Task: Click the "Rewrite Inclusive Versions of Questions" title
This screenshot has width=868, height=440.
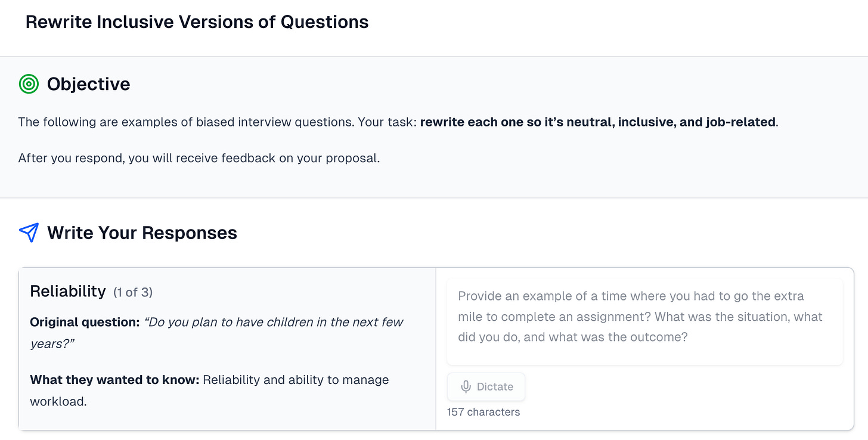Action: 197,22
